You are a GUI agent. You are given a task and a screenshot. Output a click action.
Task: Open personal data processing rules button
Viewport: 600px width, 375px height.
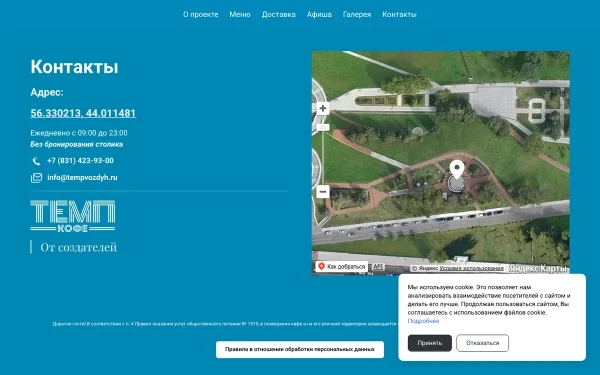click(x=300, y=349)
